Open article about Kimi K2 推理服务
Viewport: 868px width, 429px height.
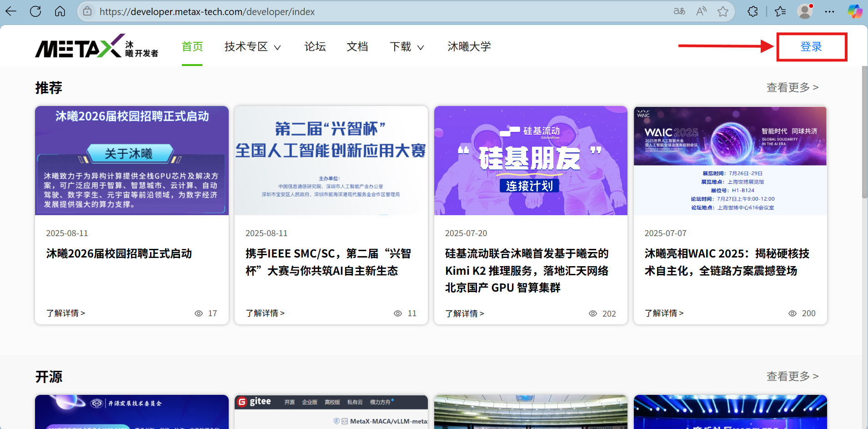527,271
